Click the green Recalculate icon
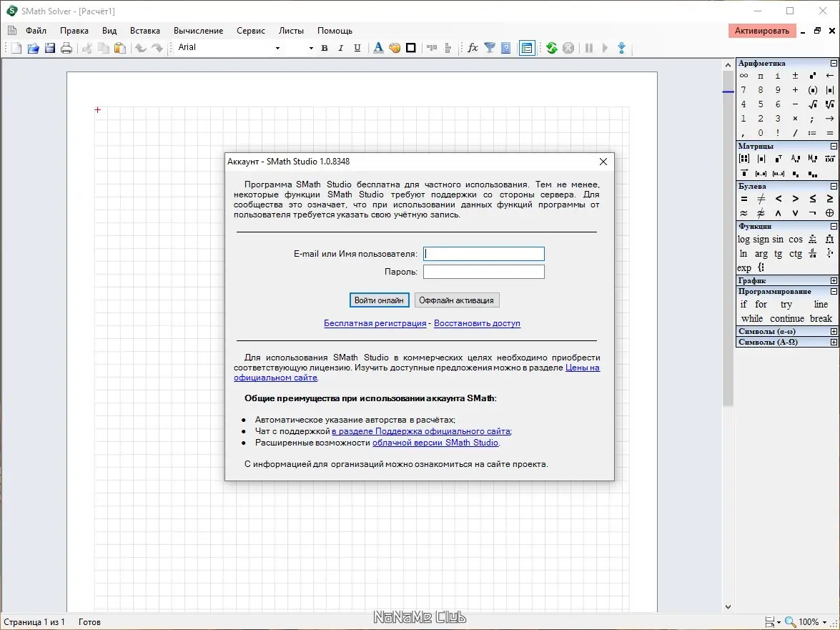Viewport: 840px width, 630px height. 551,48
